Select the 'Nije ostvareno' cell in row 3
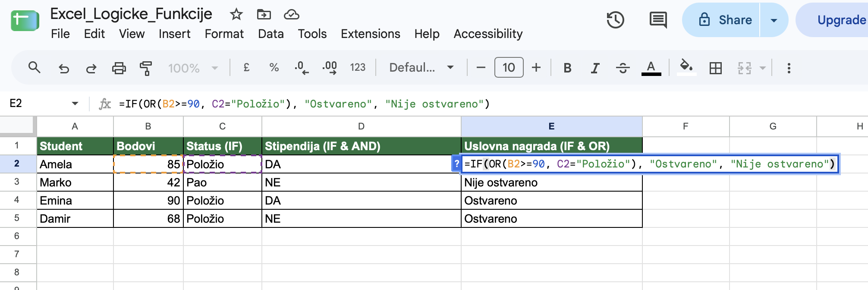 coord(551,182)
